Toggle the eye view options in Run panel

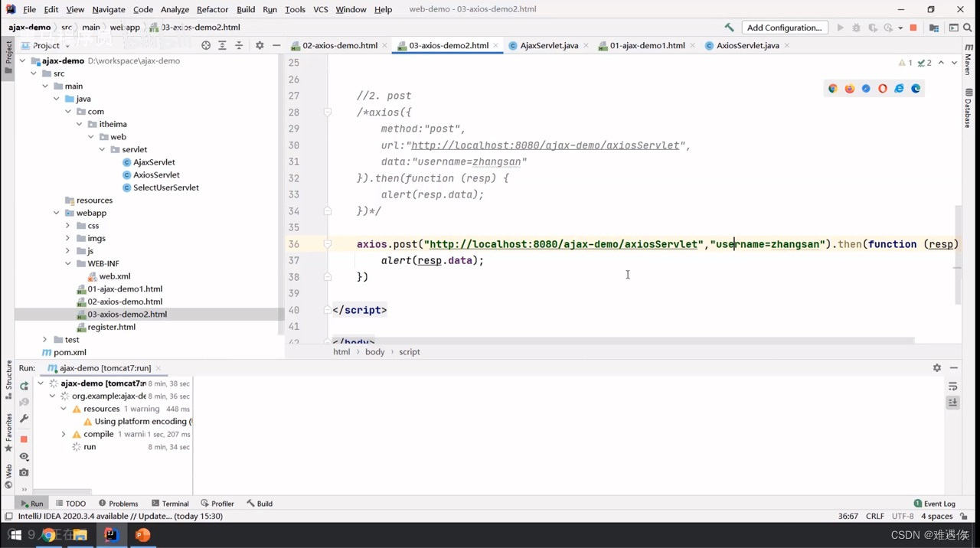pyautogui.click(x=24, y=456)
